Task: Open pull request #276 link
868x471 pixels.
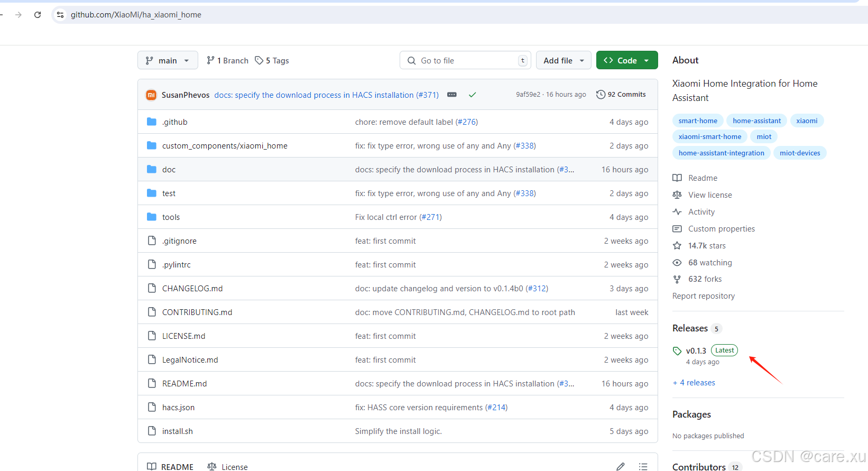Action: pyautogui.click(x=467, y=122)
